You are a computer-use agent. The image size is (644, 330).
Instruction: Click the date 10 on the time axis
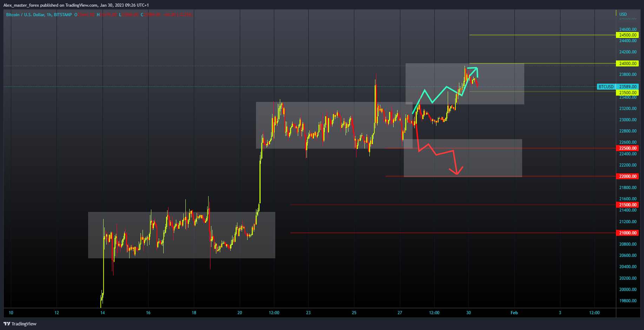pos(11,313)
